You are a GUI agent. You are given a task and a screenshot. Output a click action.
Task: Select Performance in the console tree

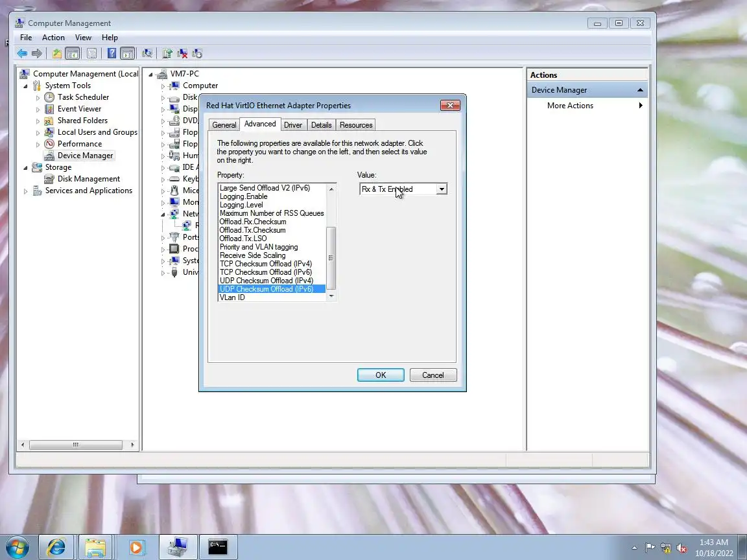(80, 144)
